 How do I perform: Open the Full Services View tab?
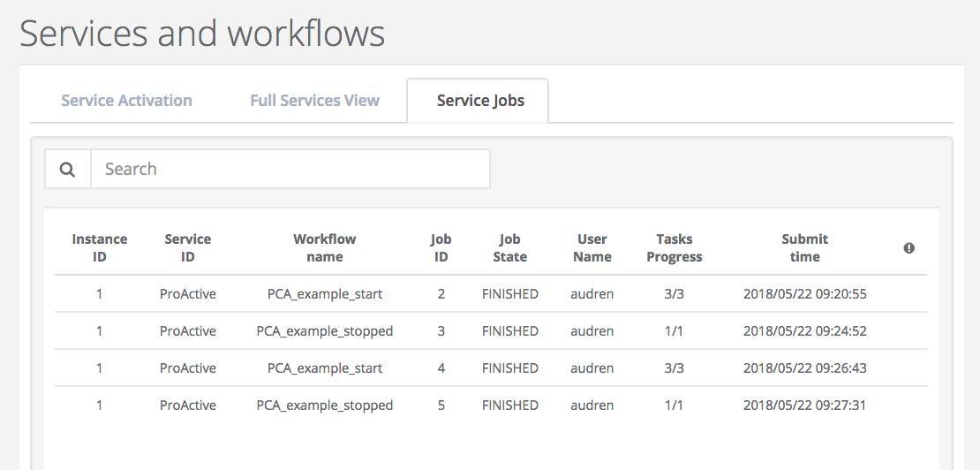[315, 101]
